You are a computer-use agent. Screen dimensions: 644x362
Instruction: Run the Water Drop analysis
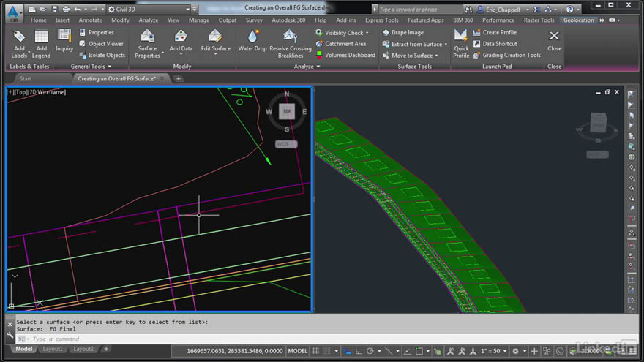tap(252, 41)
